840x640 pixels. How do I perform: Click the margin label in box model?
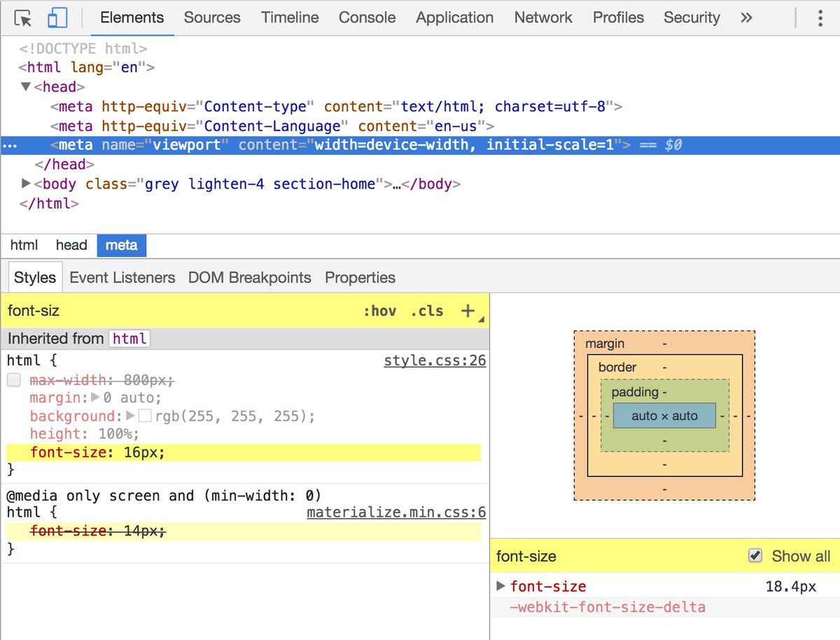click(x=605, y=344)
